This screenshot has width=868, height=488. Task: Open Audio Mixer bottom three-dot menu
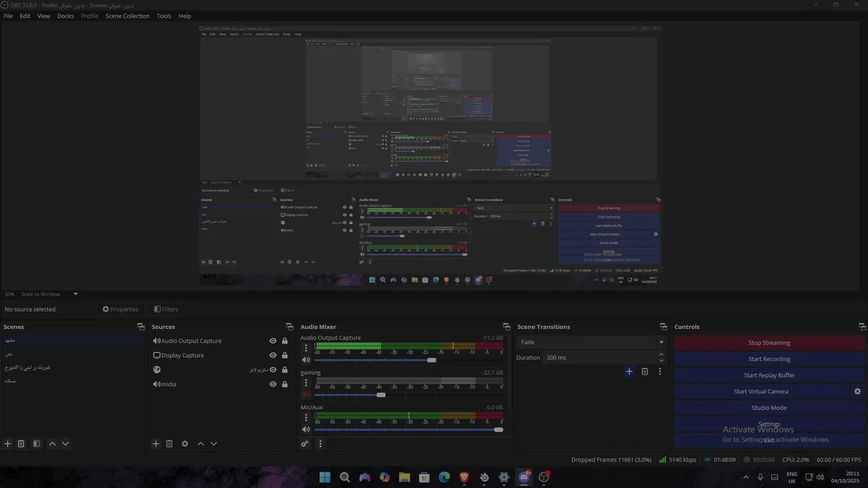[x=321, y=444]
